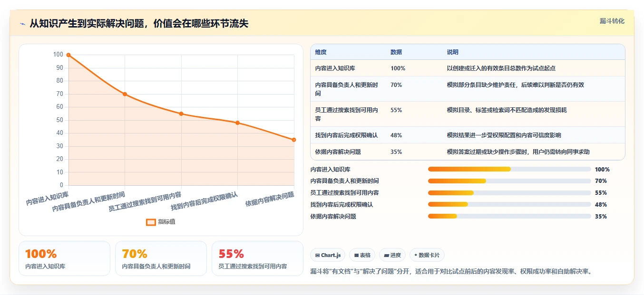644x295 pixels.
Task: Click the chart data point at value 55
Action: coord(181,114)
